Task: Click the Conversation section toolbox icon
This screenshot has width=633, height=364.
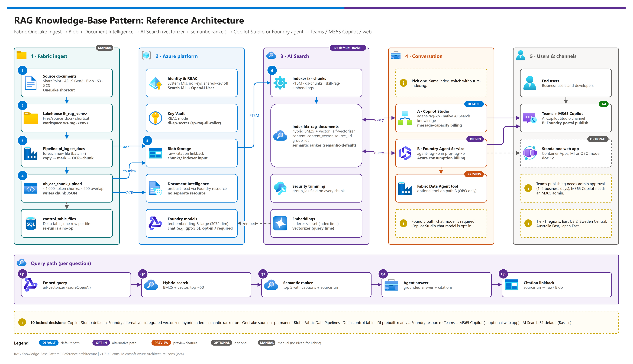Action: 396,55
